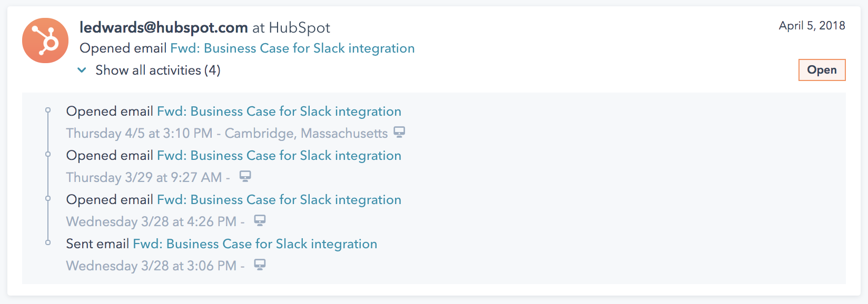Select timeline dot for Sent email entry
This screenshot has height=304, width=868.
pyautogui.click(x=48, y=242)
